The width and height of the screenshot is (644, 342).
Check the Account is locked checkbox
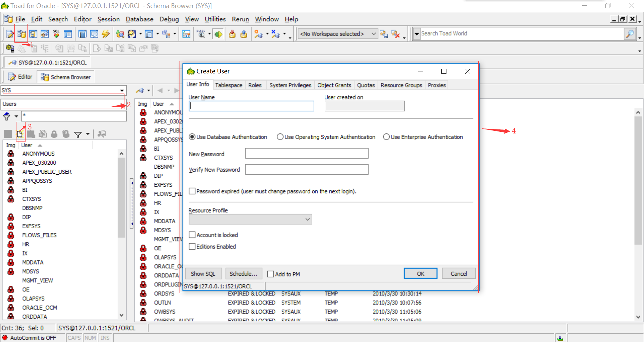tap(192, 235)
